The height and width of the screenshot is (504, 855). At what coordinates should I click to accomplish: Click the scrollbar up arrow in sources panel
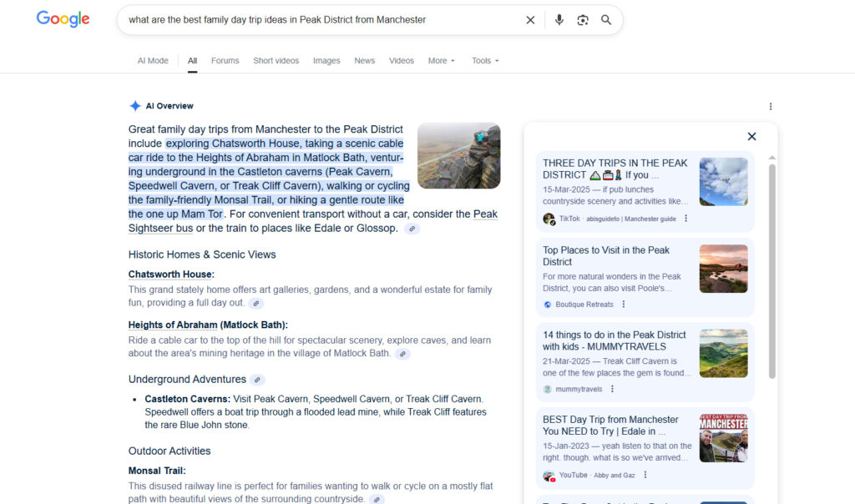tap(772, 158)
